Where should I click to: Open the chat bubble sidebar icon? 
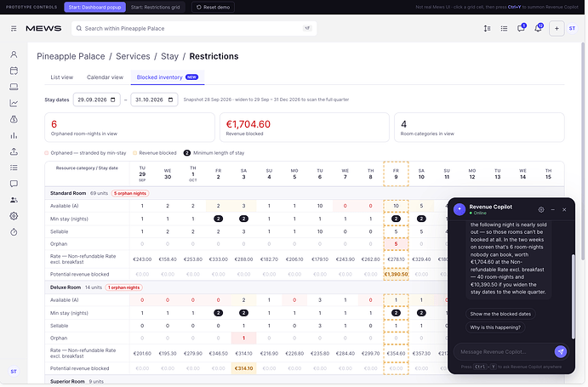[x=14, y=184]
